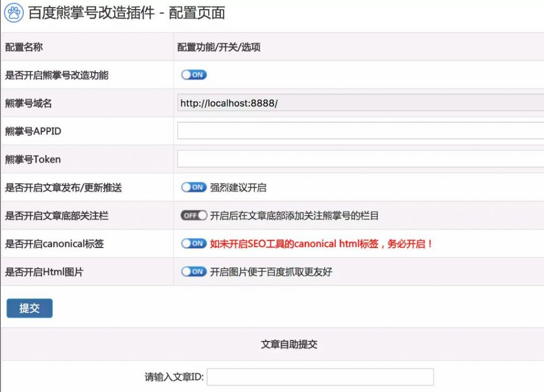
Task: Click the Baidu paw logo icon
Action: point(14,13)
